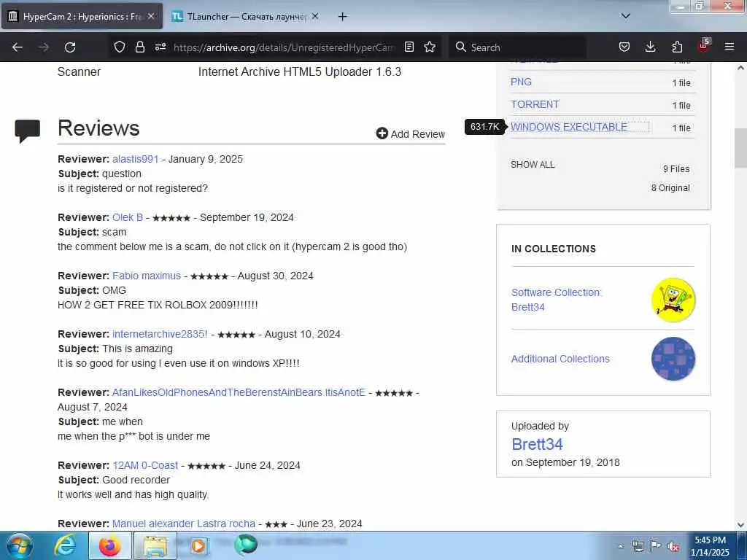
Task: Open Additional Collections link
Action: coord(560,359)
